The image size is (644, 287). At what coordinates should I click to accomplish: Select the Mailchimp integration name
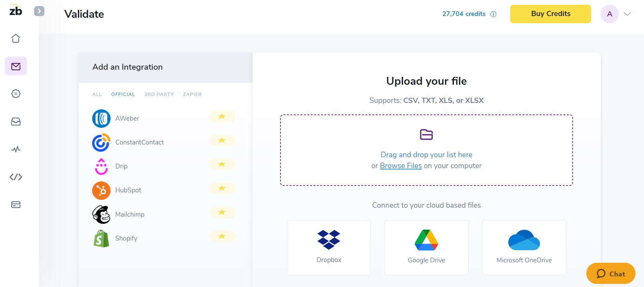[130, 215]
